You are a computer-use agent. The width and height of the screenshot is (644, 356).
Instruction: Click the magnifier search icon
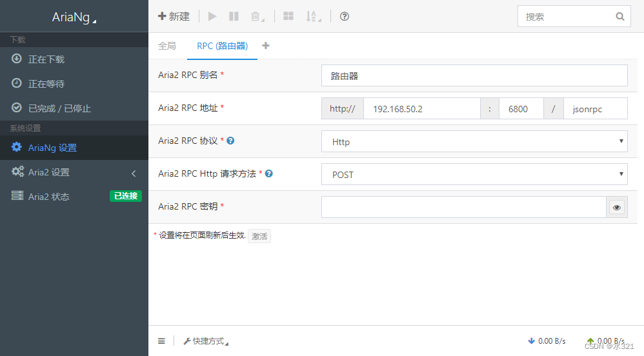(x=620, y=16)
